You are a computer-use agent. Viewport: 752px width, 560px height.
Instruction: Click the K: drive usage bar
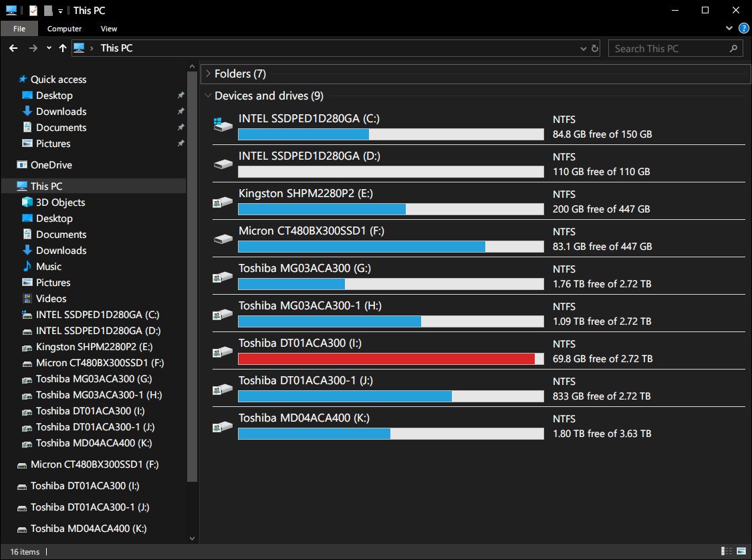click(x=391, y=434)
